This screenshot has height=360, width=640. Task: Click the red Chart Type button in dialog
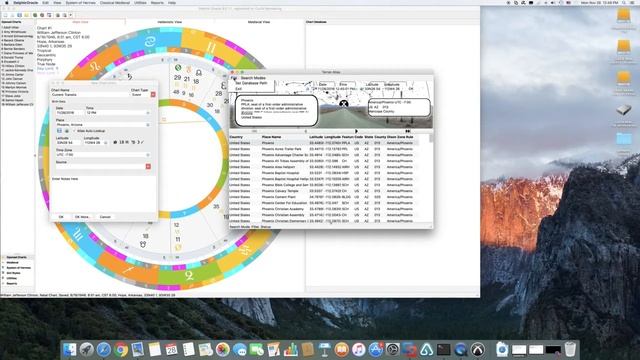pyautogui.click(x=153, y=94)
